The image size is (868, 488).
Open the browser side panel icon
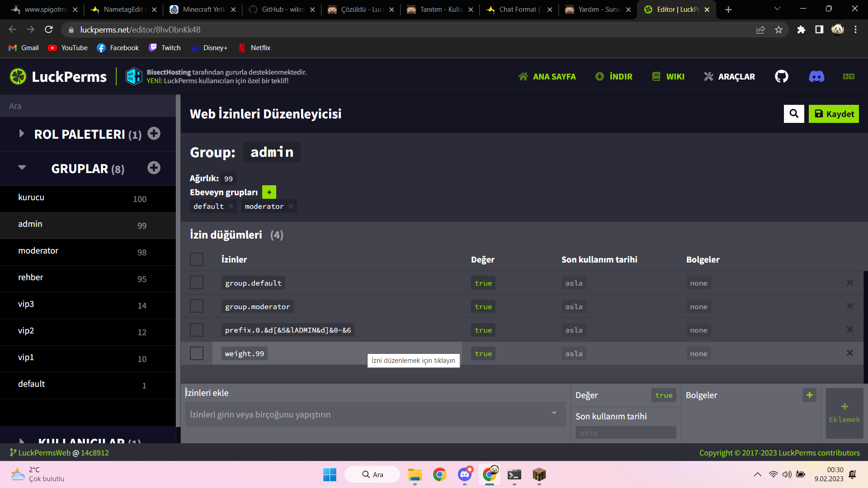pyautogui.click(x=819, y=30)
